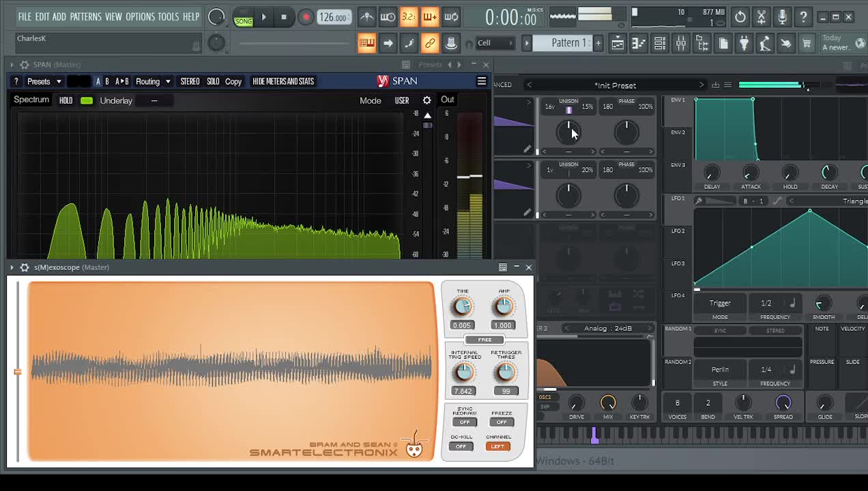Stop playback with the Stop button
868x491 pixels.
point(284,17)
